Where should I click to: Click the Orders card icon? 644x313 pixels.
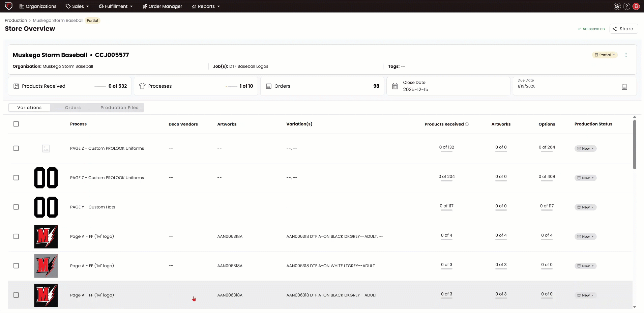pyautogui.click(x=268, y=86)
